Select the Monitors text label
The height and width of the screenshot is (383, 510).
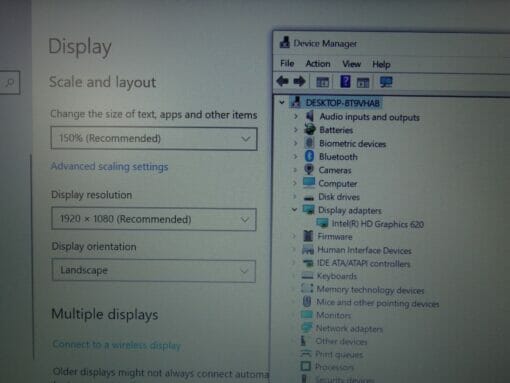[x=333, y=315]
